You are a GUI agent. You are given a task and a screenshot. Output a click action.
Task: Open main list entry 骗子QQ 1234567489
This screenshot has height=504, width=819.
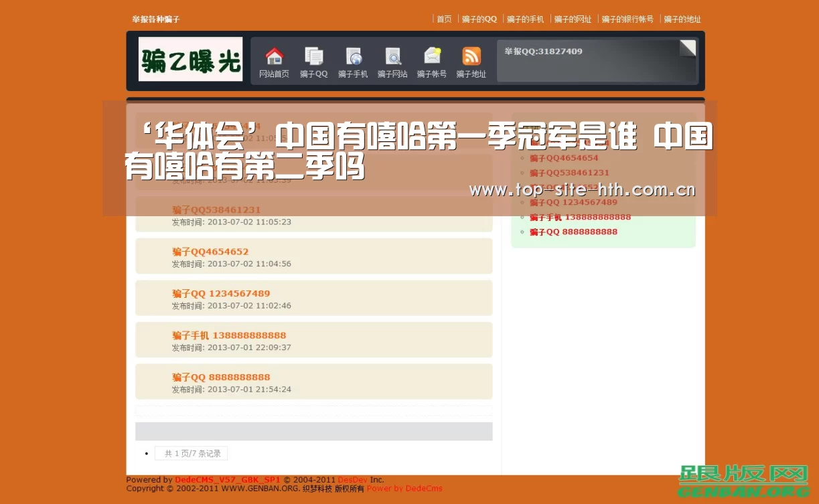221,294
